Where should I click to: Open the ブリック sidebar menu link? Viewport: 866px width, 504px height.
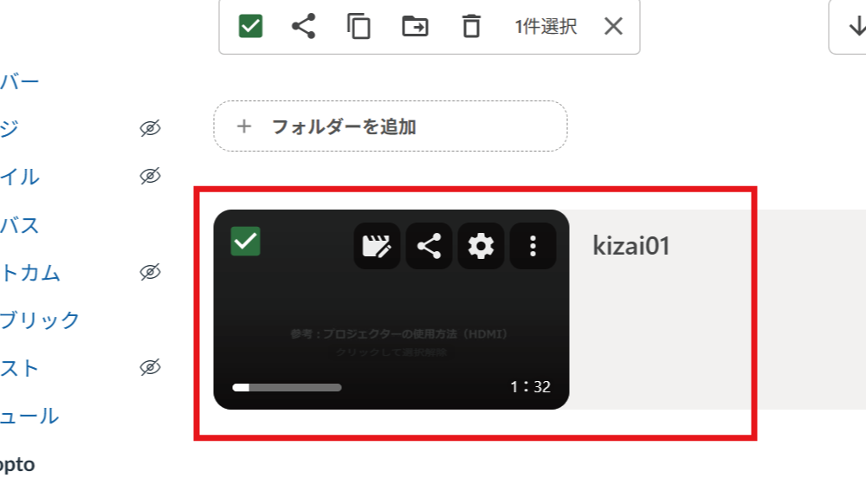[x=40, y=320]
